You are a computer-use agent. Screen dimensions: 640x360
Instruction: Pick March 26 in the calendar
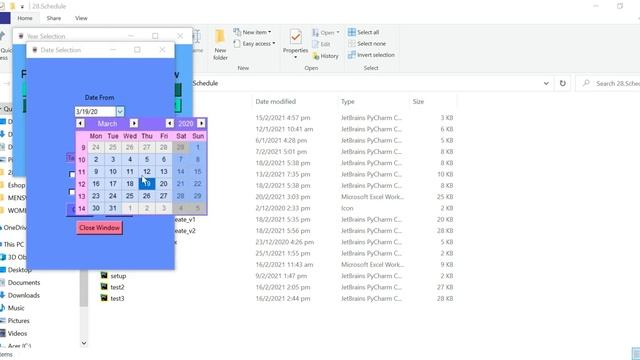pos(147,196)
